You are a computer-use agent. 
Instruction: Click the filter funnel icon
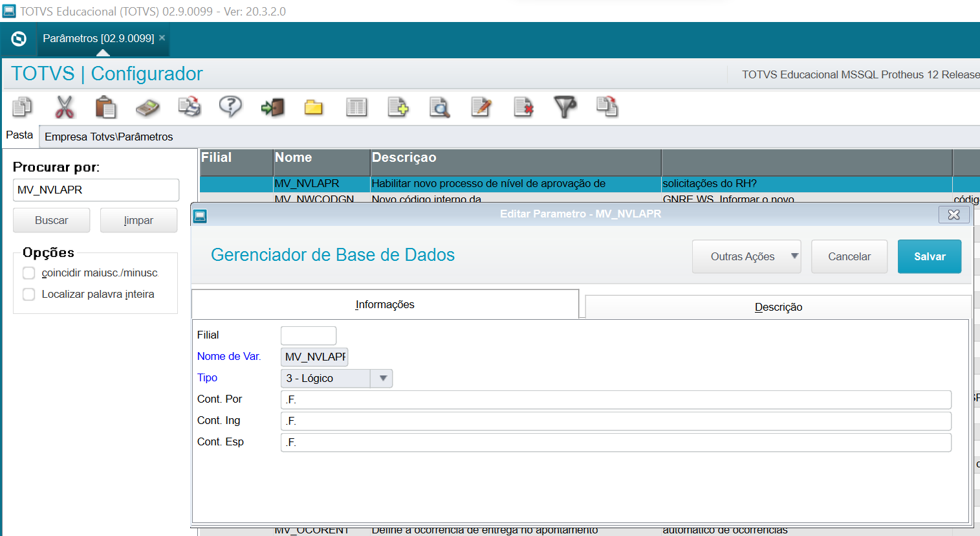click(x=565, y=107)
